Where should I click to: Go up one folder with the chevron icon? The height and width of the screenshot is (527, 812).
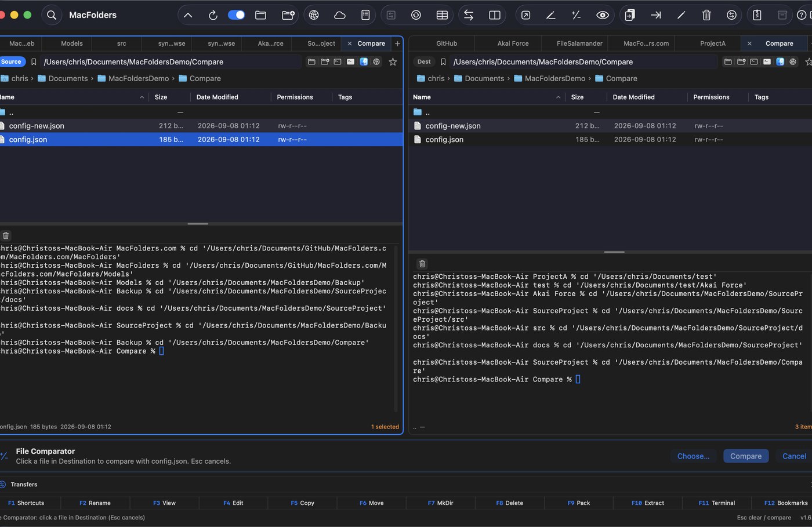click(x=188, y=15)
